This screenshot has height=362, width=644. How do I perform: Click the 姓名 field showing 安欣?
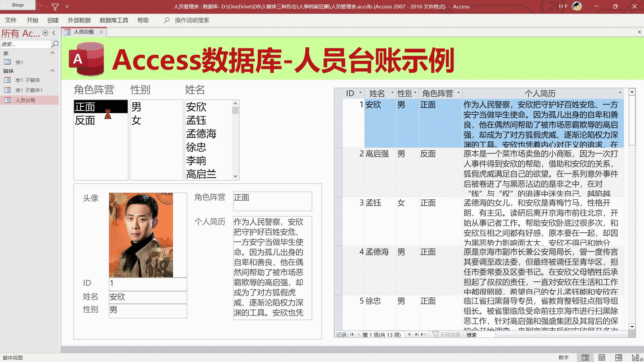coord(148,297)
